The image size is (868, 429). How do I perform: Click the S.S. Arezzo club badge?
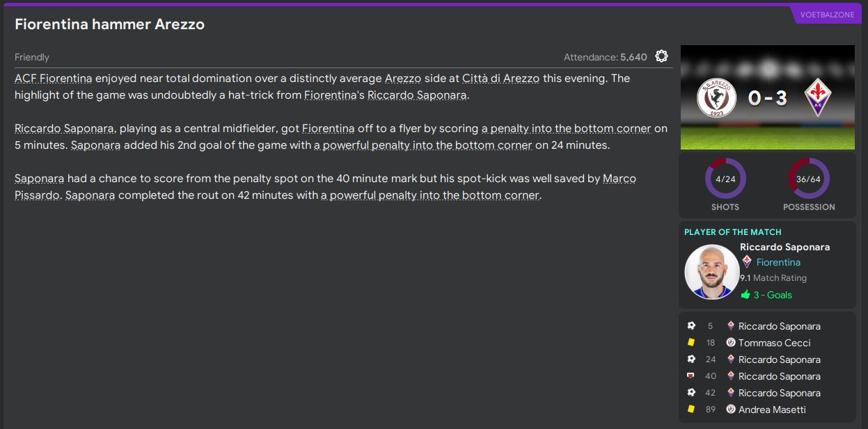pyautogui.click(x=716, y=97)
